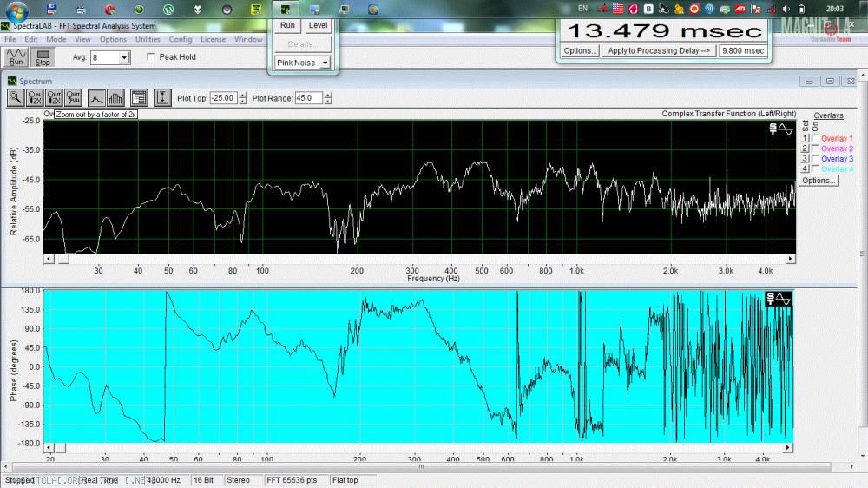The height and width of the screenshot is (488, 868).
Task: Click the battery icon in system tray
Action: [801, 9]
